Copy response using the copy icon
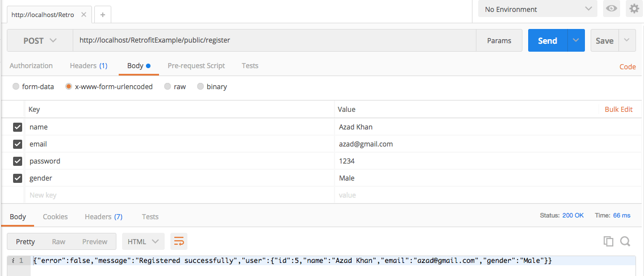This screenshot has height=276, width=644. tap(608, 241)
